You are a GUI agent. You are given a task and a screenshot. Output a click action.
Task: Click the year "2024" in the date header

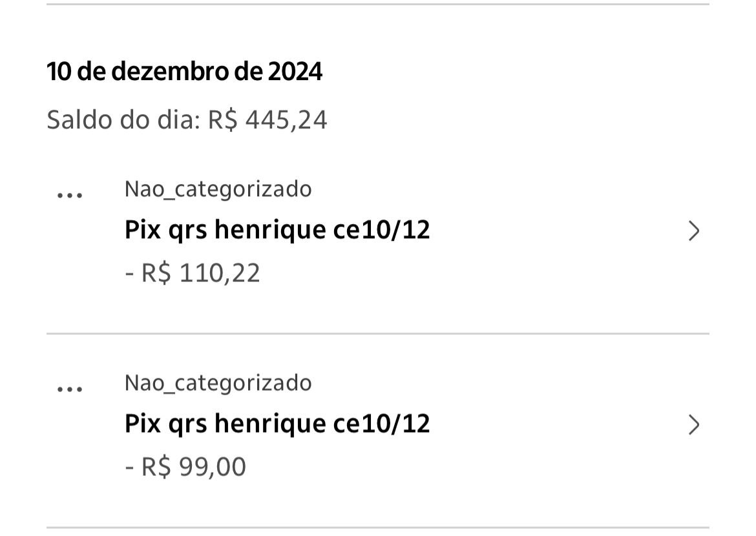295,72
